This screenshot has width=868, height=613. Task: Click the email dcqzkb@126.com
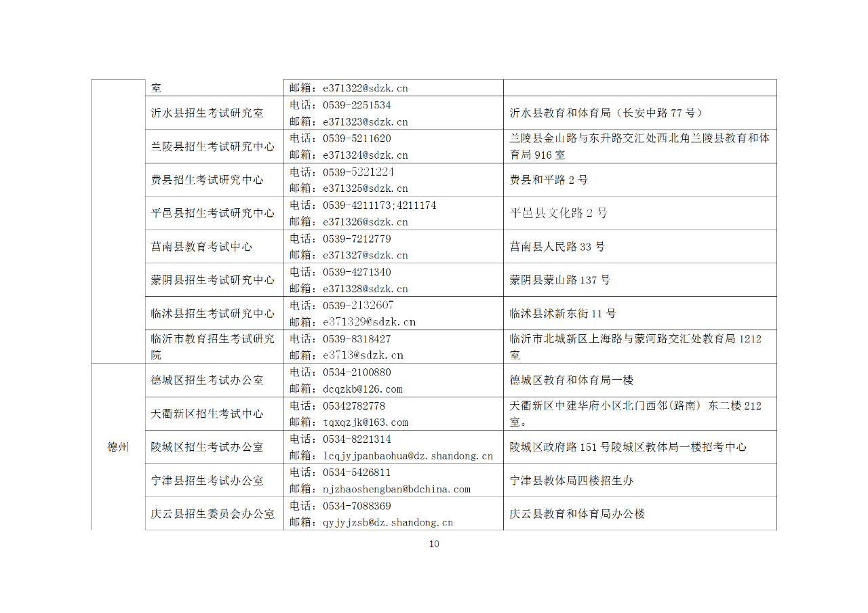click(x=363, y=389)
